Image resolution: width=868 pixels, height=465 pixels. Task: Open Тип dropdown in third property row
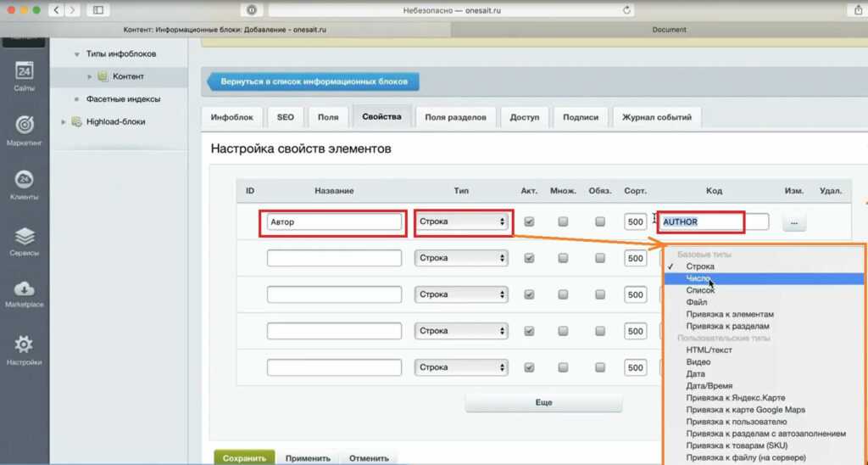point(461,294)
